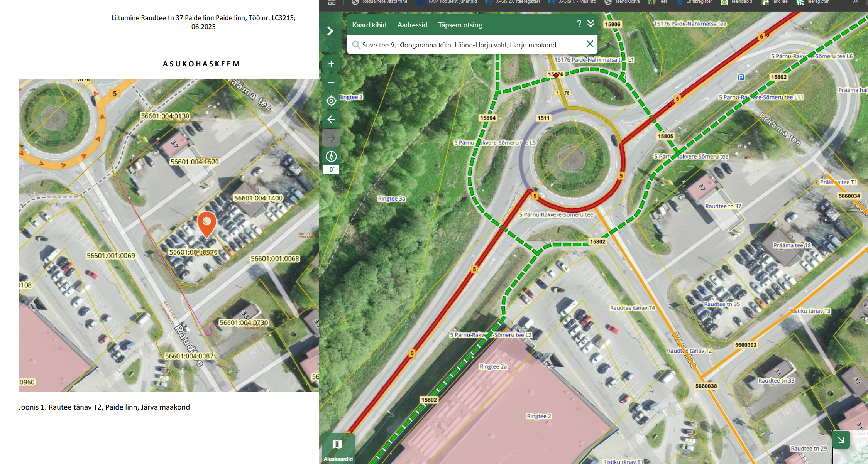
Task: Open bookmark TRAM koduleht_juhendid
Action: point(447,2)
